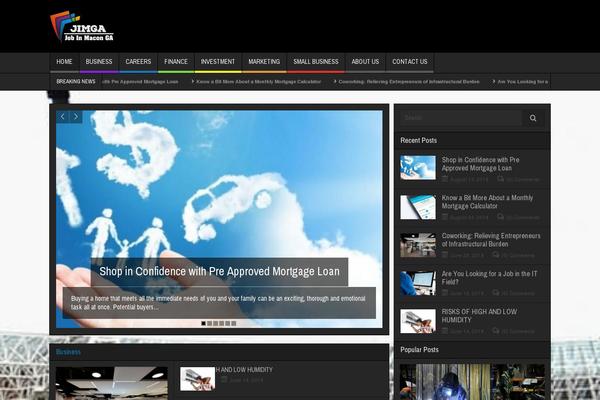Click thumbnail of Coworking recent post

(418, 245)
